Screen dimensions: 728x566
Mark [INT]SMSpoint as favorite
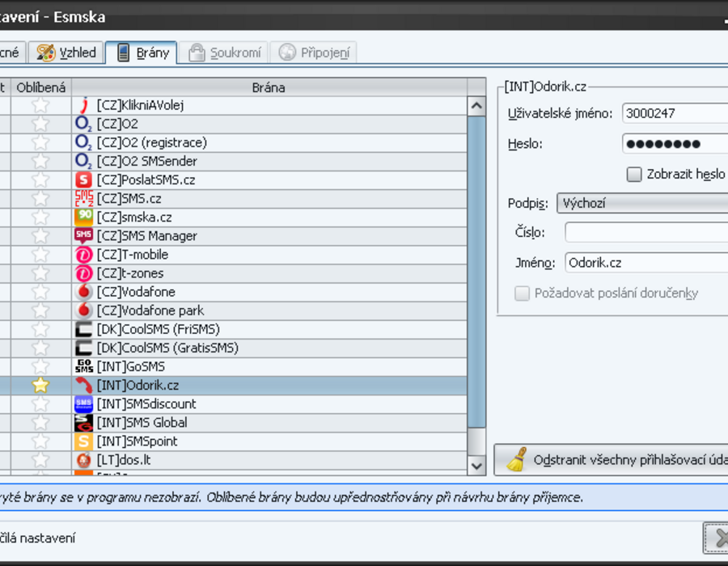click(40, 441)
